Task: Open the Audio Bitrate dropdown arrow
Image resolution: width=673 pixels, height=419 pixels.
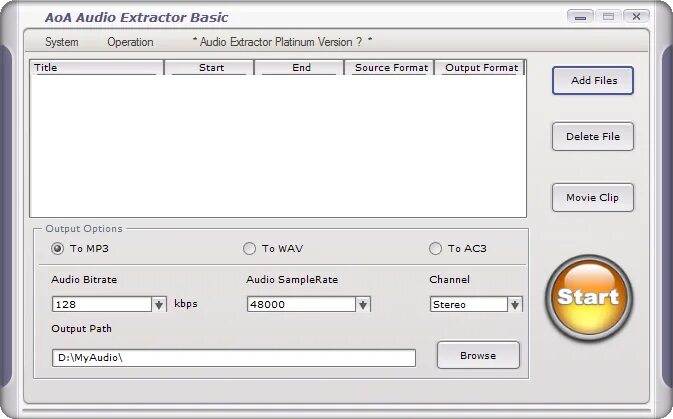Action: tap(159, 304)
